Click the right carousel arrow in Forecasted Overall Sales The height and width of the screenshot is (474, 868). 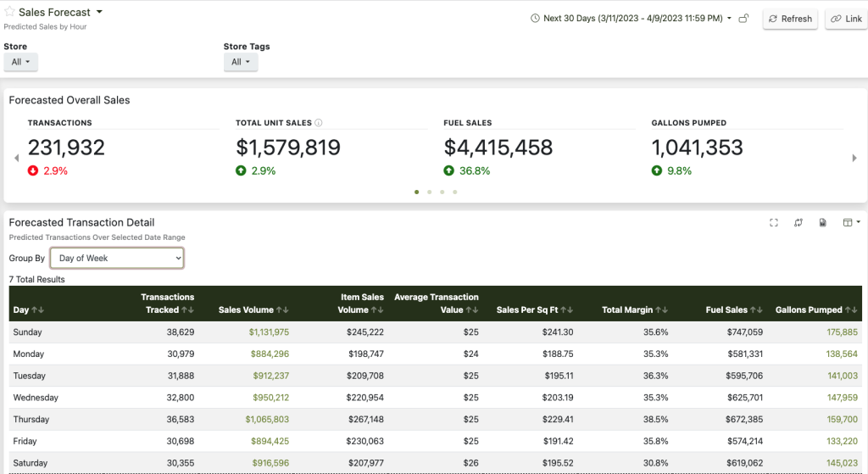click(854, 159)
